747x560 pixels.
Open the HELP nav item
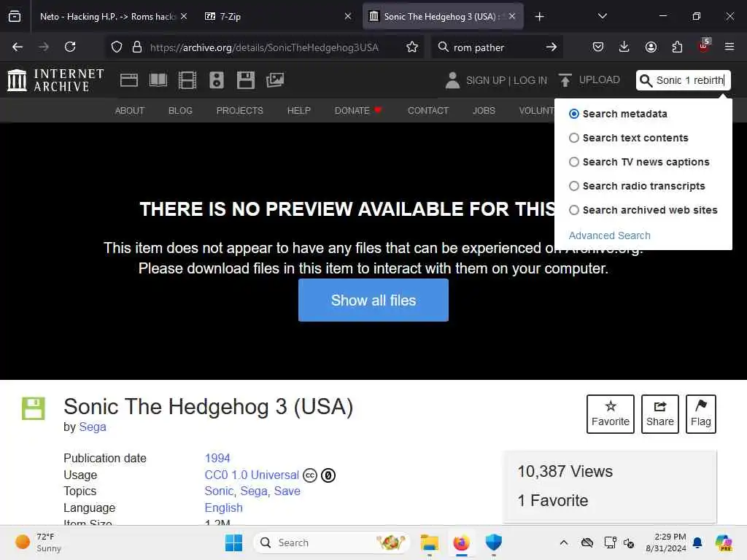(298, 111)
